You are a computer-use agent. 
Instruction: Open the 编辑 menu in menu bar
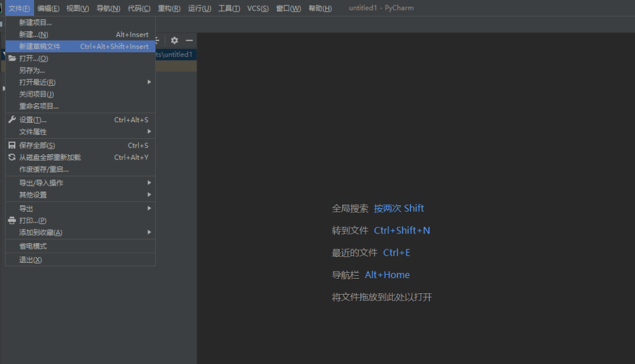tap(48, 8)
